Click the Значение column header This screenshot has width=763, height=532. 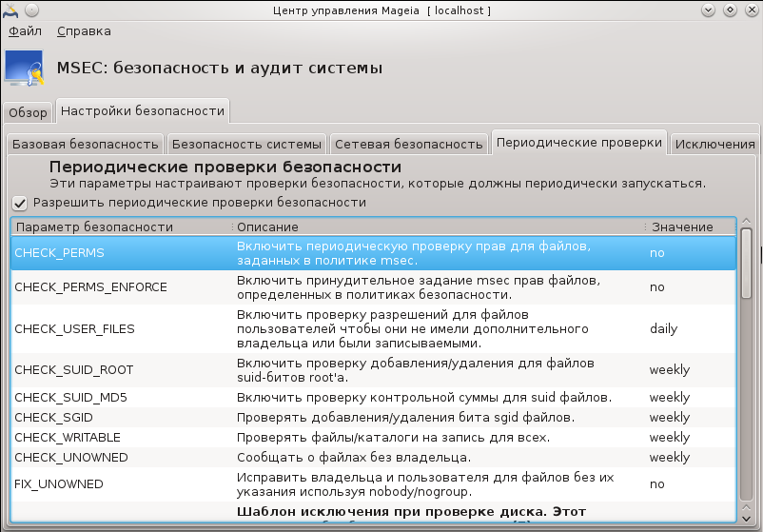[691, 227]
